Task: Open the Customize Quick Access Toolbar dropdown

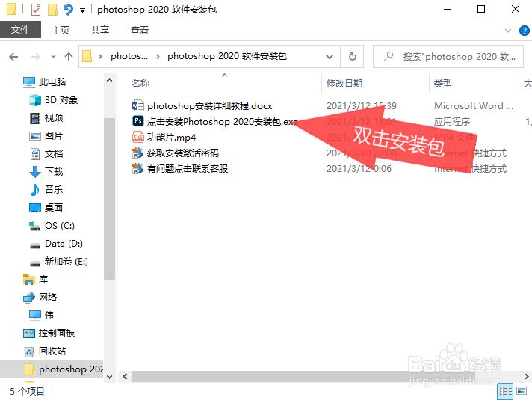Action: click(82, 10)
